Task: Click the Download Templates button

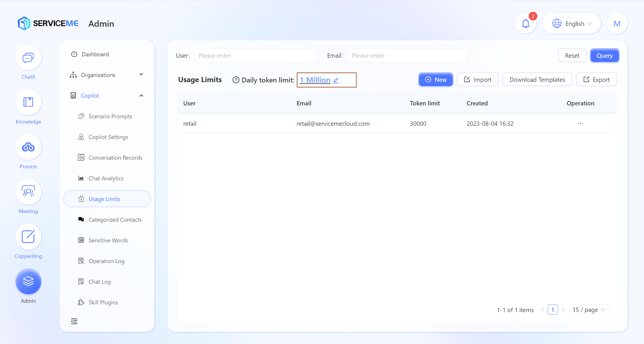Action: click(537, 80)
